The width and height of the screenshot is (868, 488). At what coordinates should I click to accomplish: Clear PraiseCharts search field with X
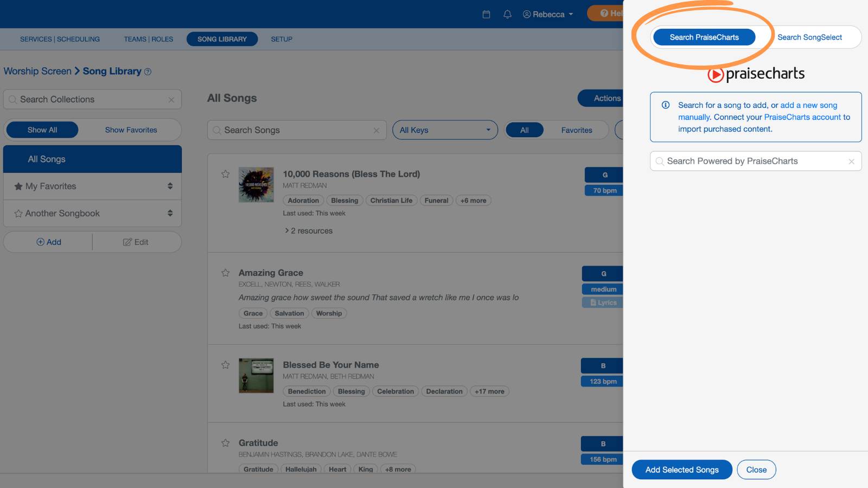point(851,162)
